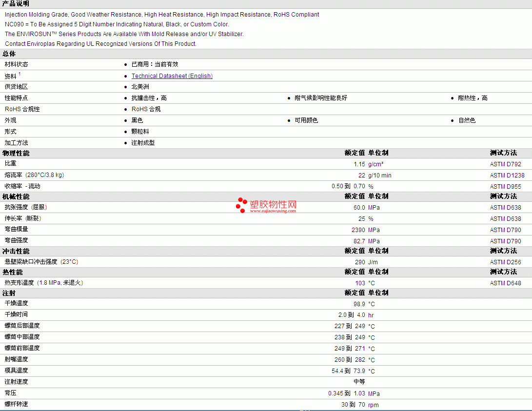Viewport: 532px width, 411px height.
Task: Click the 伸长率 (断裂) row label
Action: point(23,218)
